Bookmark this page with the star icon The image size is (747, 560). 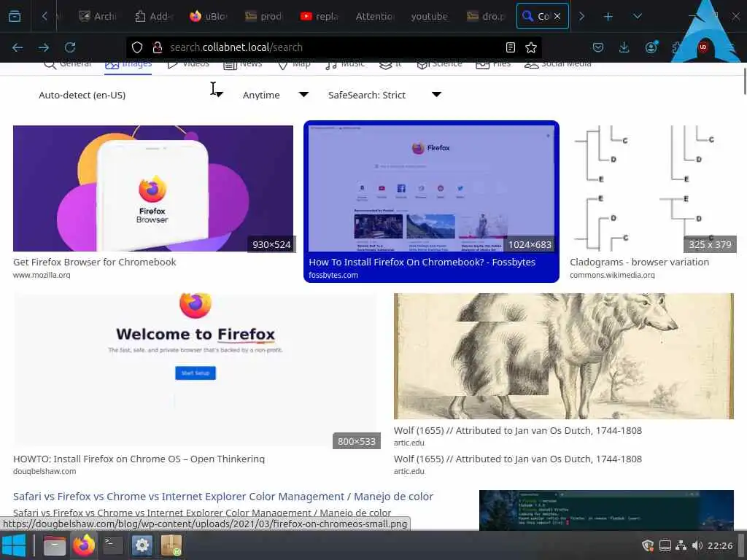point(531,47)
